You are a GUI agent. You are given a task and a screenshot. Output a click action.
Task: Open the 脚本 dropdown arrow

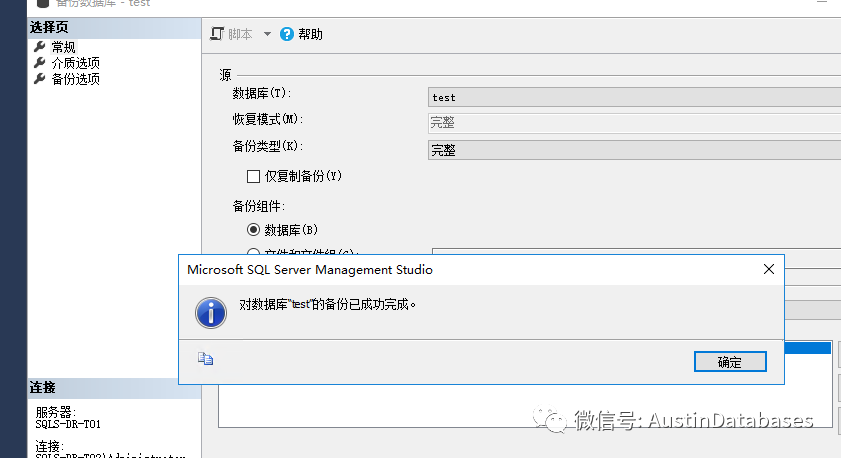point(267,34)
